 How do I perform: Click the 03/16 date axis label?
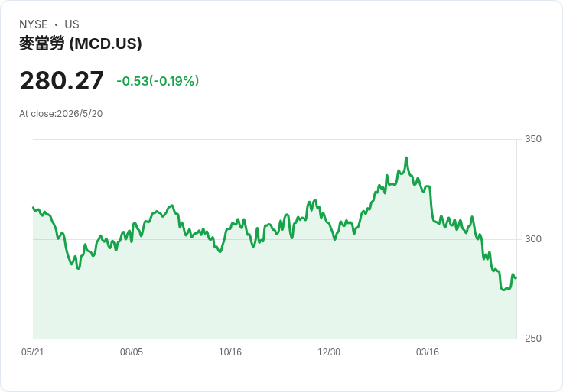coord(428,352)
